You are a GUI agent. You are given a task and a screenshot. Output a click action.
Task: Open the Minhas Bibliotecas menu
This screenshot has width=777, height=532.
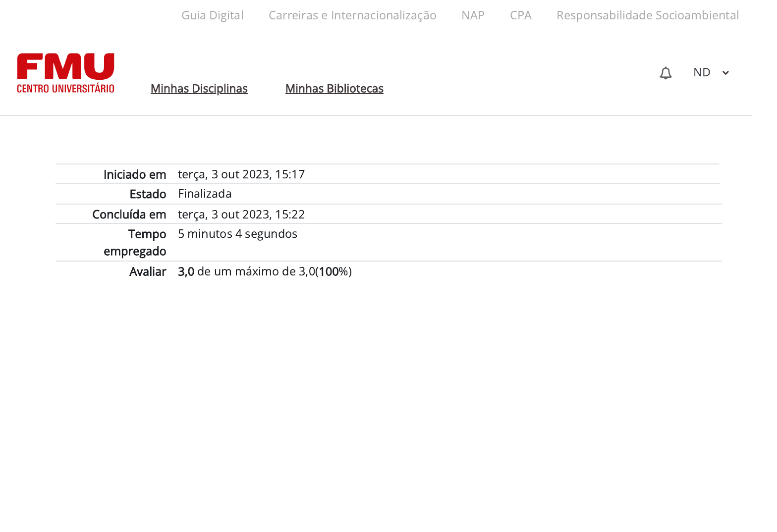click(x=334, y=89)
